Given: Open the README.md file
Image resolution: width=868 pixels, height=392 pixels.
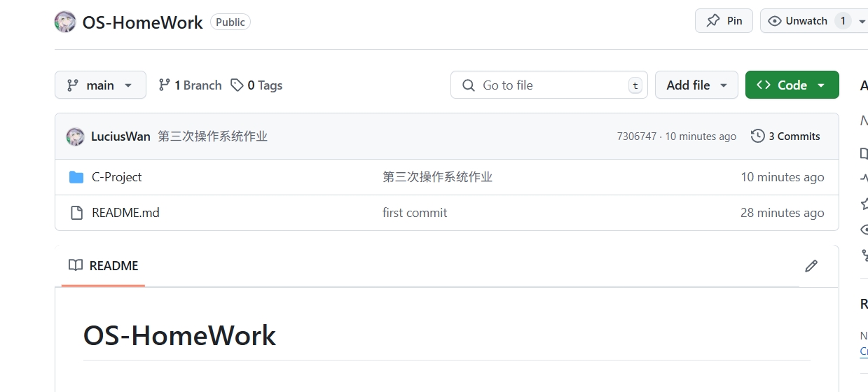Looking at the screenshot, I should click(x=125, y=213).
